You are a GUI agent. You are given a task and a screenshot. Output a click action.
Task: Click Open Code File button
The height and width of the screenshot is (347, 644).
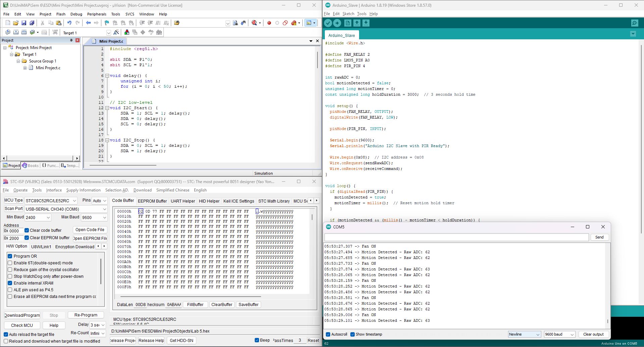(x=90, y=230)
